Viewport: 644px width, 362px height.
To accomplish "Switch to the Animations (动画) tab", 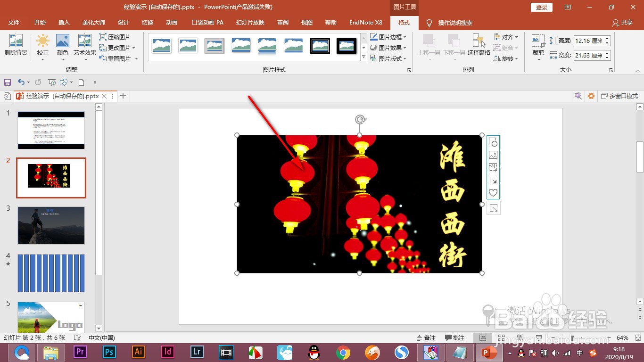I will pyautogui.click(x=172, y=23).
